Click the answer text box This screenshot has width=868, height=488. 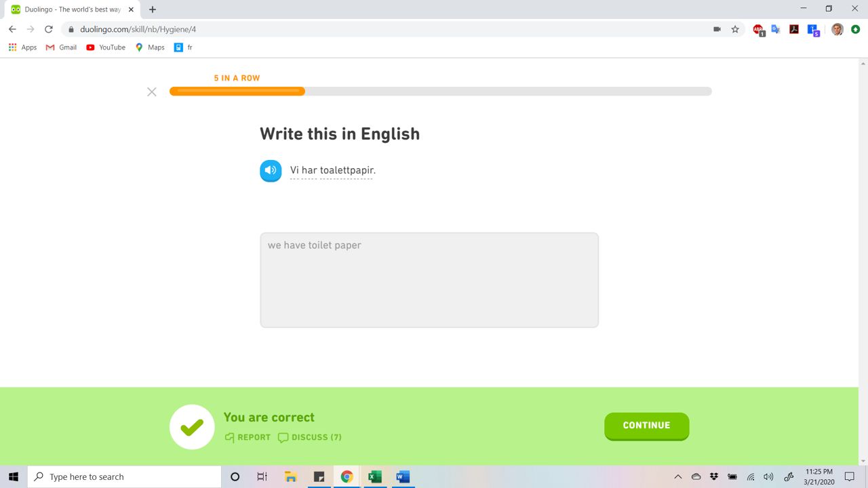429,280
